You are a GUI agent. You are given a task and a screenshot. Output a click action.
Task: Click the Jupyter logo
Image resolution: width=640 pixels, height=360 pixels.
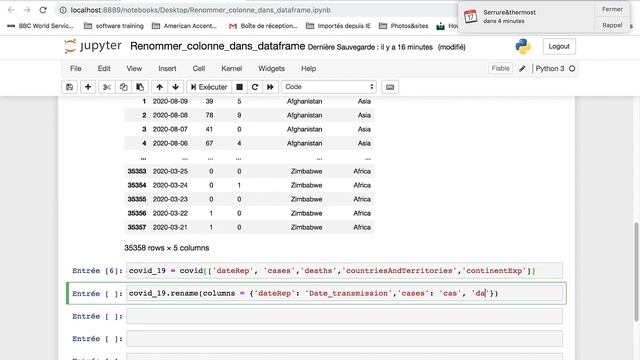coord(93,46)
